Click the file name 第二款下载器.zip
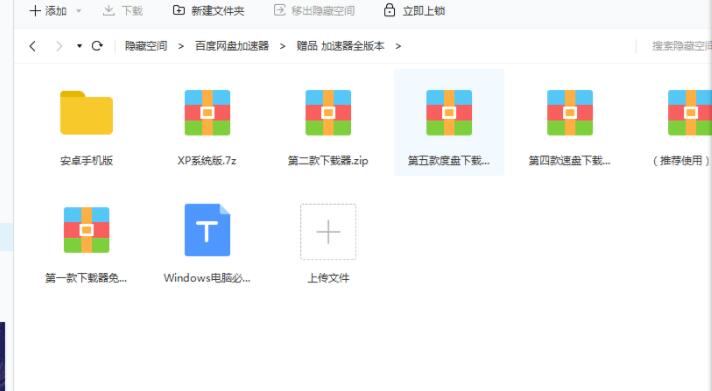The height and width of the screenshot is (391, 712). click(x=328, y=161)
